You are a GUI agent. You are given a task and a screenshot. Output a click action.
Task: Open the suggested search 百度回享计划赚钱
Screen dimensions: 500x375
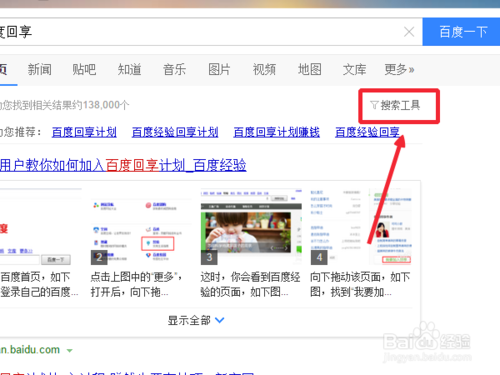[x=276, y=132]
